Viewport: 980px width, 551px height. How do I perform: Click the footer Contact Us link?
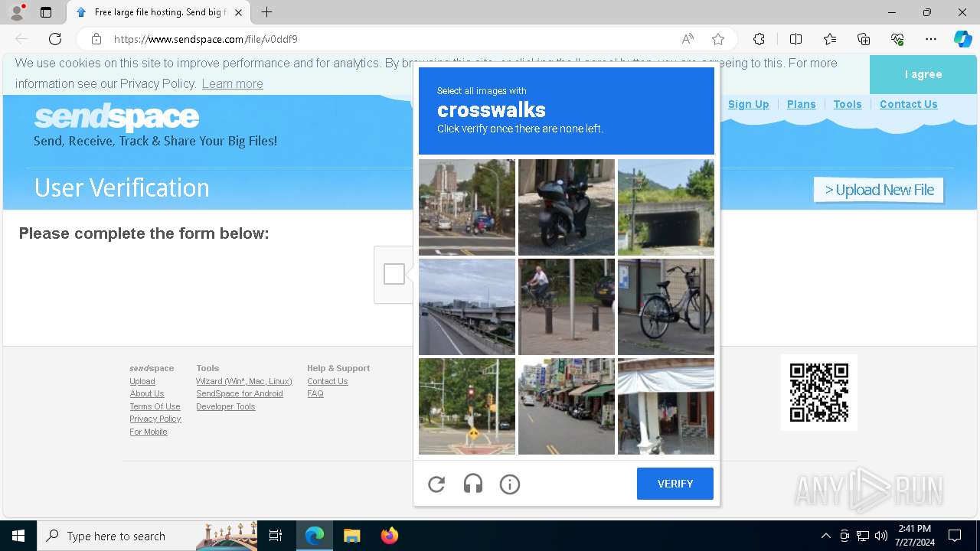[328, 381]
